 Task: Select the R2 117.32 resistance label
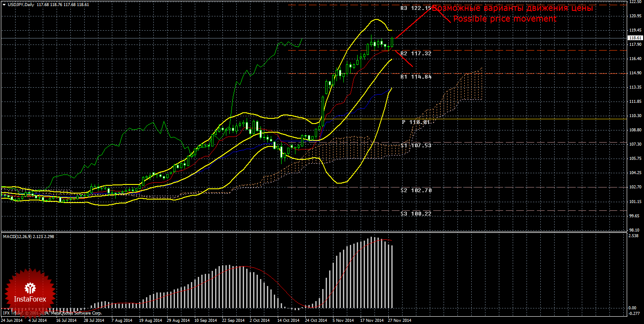pos(416,54)
